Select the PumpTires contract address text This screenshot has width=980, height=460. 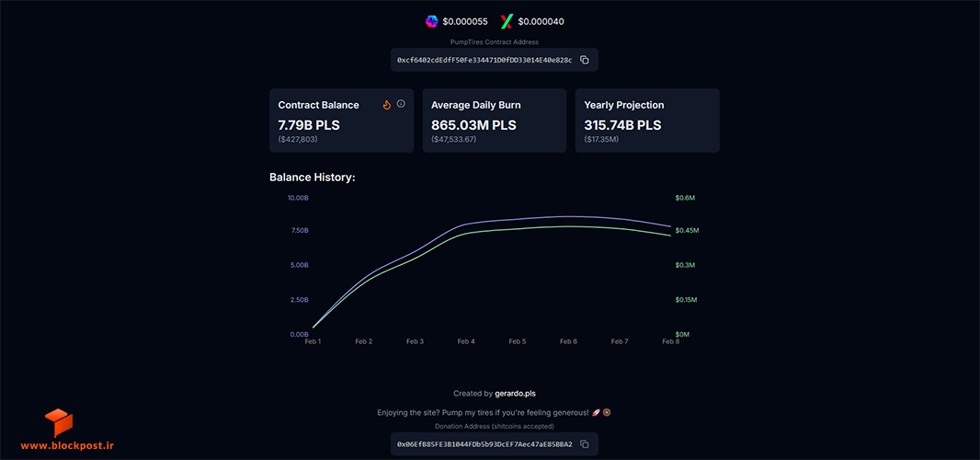click(x=484, y=60)
